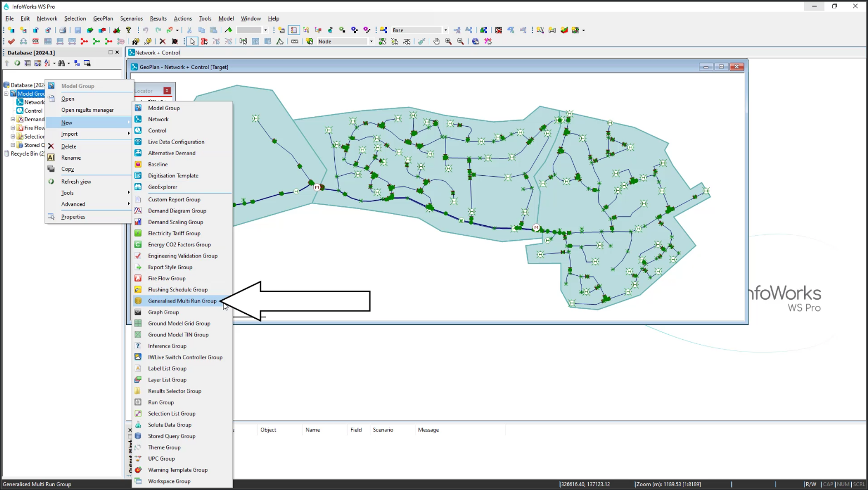Click the SQL toolbar icon

tap(36, 41)
